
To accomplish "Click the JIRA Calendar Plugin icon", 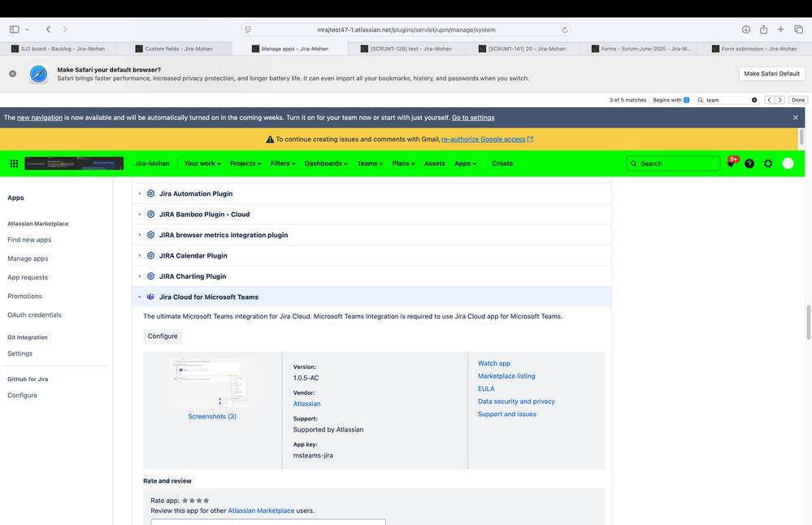I will tap(150, 255).
